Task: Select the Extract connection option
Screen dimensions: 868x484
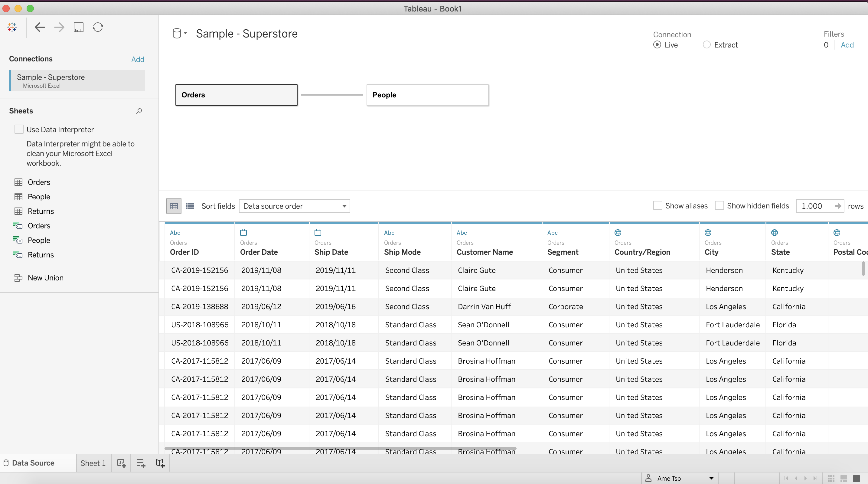Action: click(x=706, y=45)
